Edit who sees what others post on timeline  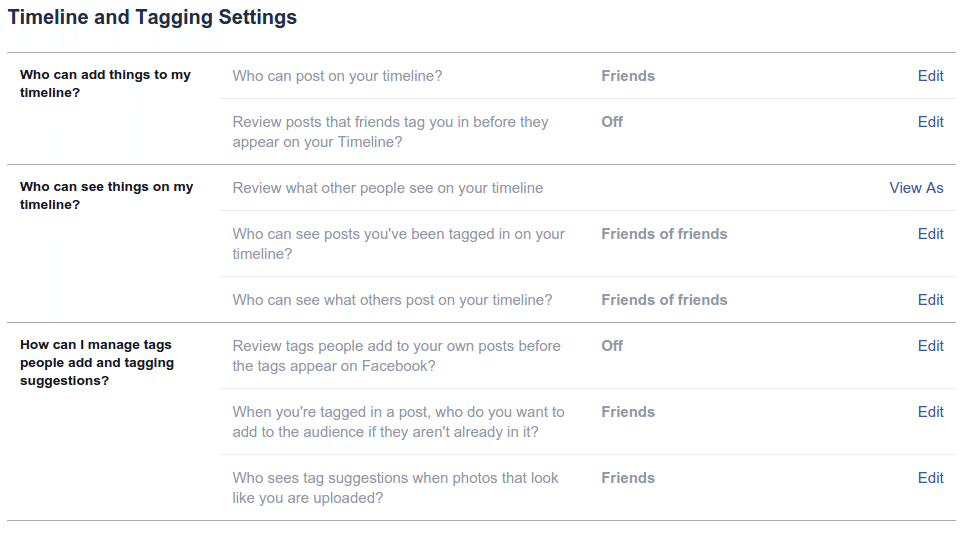coord(930,300)
